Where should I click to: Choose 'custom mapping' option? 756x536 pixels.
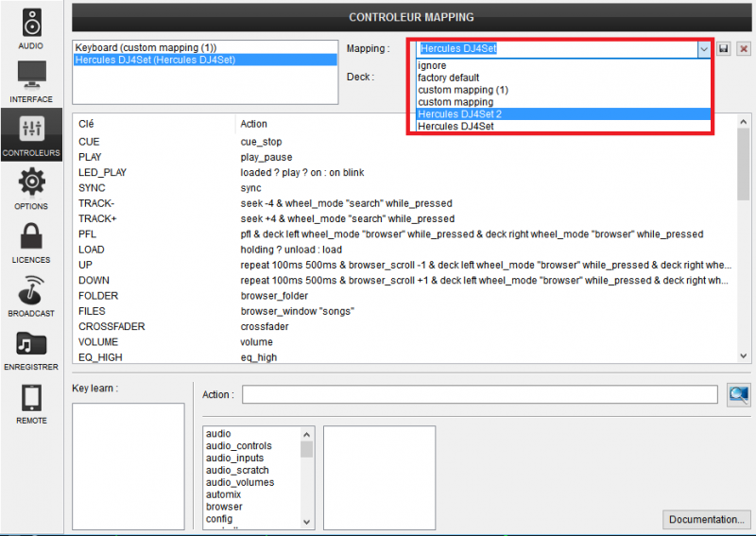tap(563, 102)
